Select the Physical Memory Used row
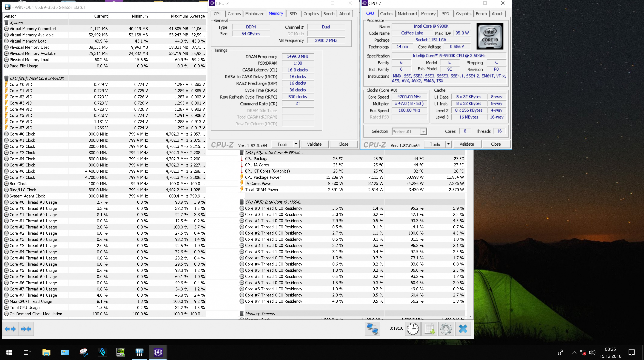 [x=105, y=47]
